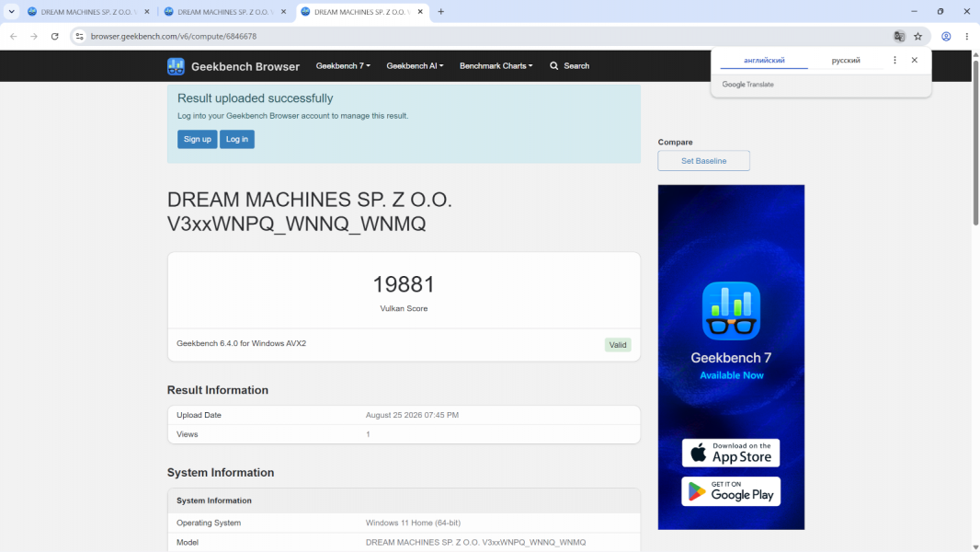Expand the Geekbench AI dropdown menu
The width and height of the screenshot is (980, 552).
tap(415, 65)
